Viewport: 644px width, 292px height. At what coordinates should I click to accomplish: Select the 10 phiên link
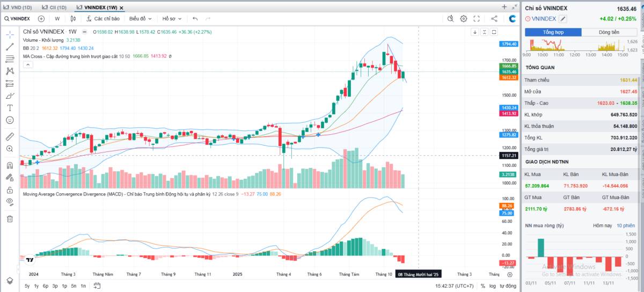click(x=626, y=226)
